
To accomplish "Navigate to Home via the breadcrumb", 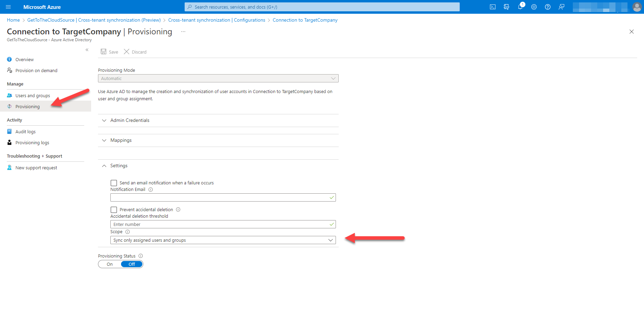I will coord(13,20).
